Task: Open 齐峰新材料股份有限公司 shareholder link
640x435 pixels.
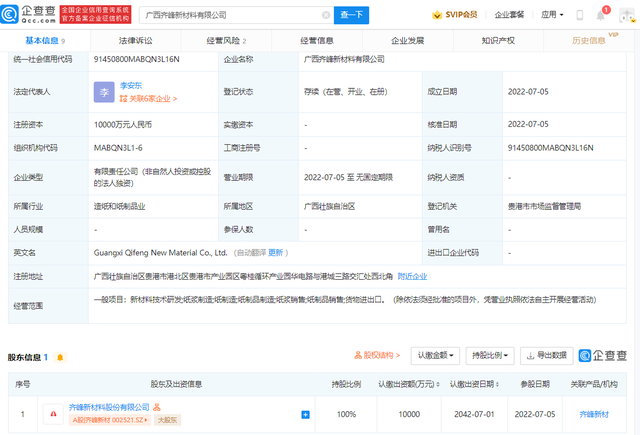Action: pos(108,407)
